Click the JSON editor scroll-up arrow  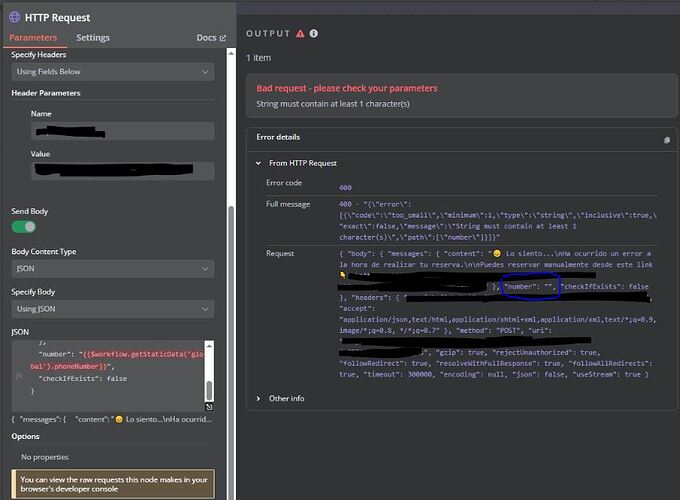209,346
